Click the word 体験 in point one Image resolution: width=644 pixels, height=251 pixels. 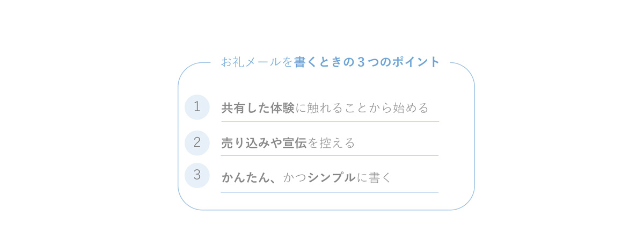tap(282, 108)
